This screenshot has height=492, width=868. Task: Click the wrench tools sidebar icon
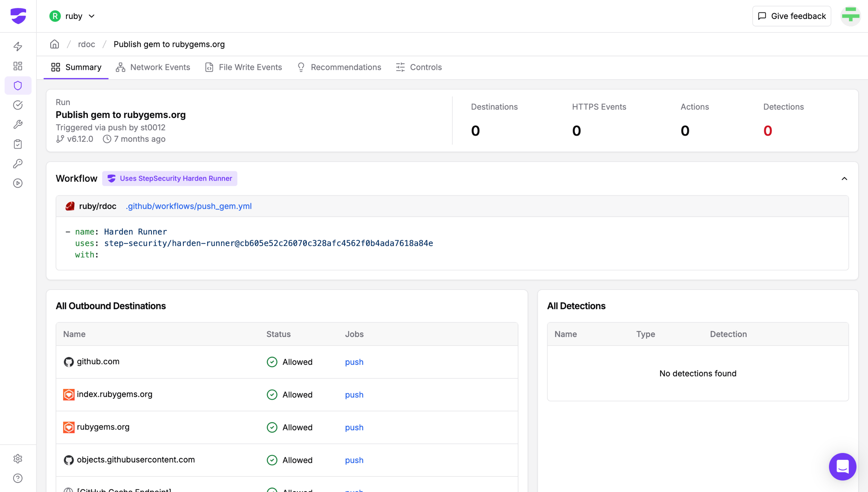tap(18, 124)
